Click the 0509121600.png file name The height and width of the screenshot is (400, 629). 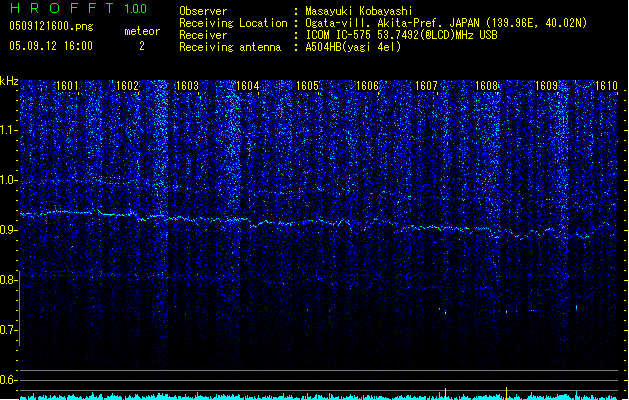click(51, 26)
